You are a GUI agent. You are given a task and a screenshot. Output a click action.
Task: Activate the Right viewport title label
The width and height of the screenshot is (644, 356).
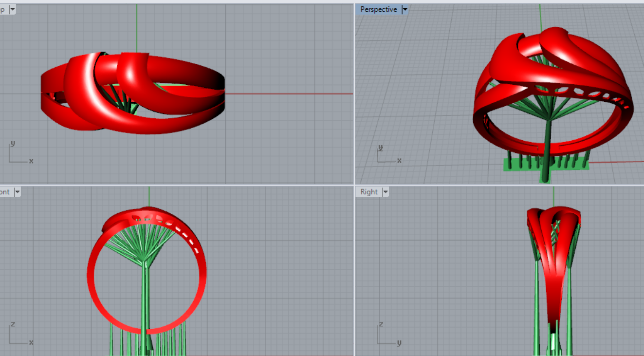pyautogui.click(x=368, y=192)
